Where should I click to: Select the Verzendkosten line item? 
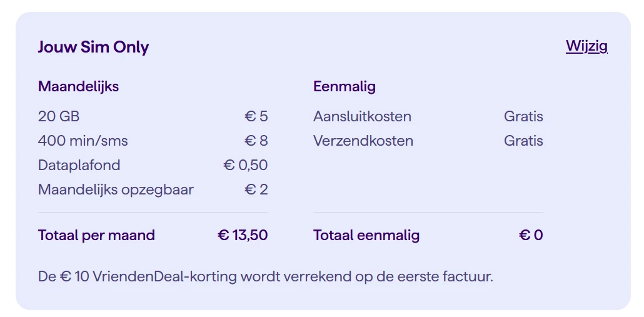tap(363, 141)
